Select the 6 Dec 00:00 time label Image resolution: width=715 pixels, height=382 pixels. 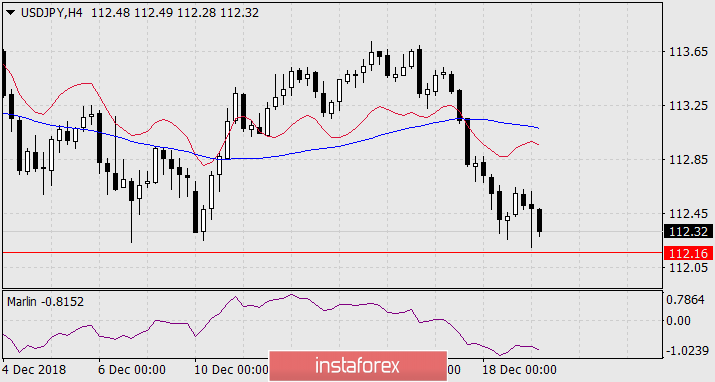[132, 369]
